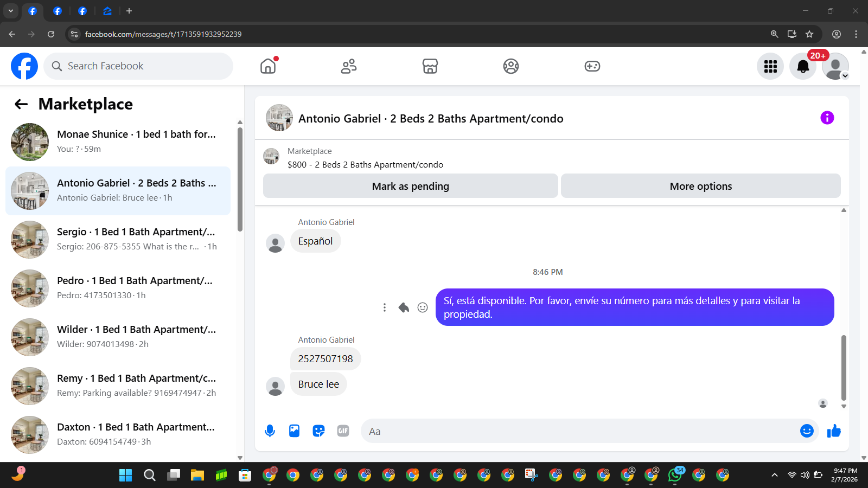Open the Groups icon in top navigation
The width and height of the screenshot is (868, 488).
(x=511, y=66)
